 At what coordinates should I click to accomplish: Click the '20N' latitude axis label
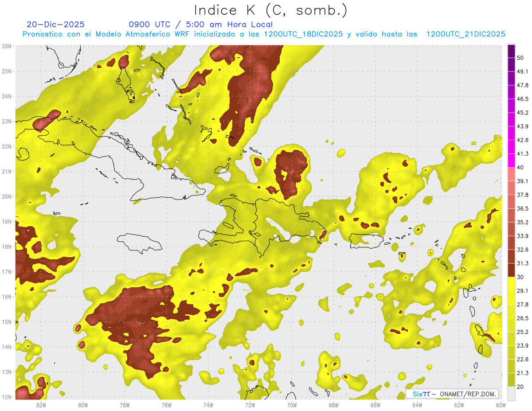click(7, 196)
